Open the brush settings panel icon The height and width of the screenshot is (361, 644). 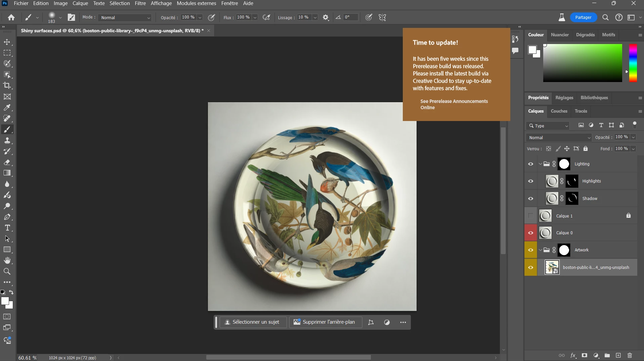pyautogui.click(x=72, y=17)
